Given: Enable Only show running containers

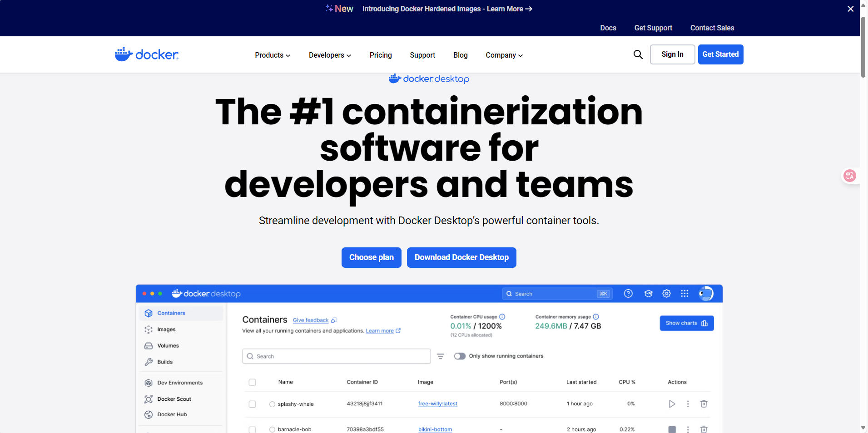Looking at the screenshot, I should pos(460,356).
